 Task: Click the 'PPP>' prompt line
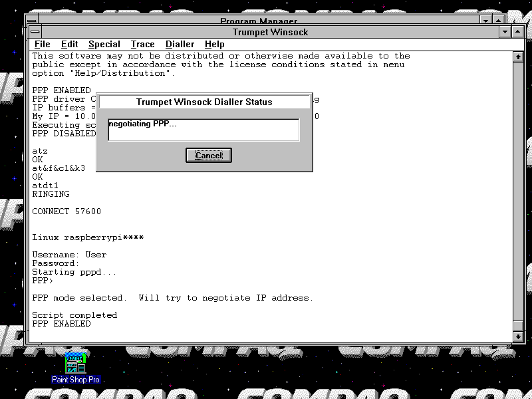pos(43,281)
